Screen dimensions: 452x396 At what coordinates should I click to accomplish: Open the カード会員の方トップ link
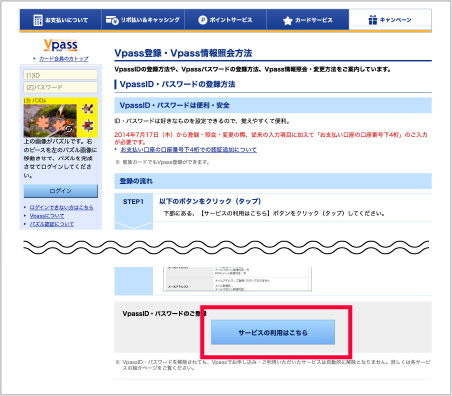(x=64, y=59)
